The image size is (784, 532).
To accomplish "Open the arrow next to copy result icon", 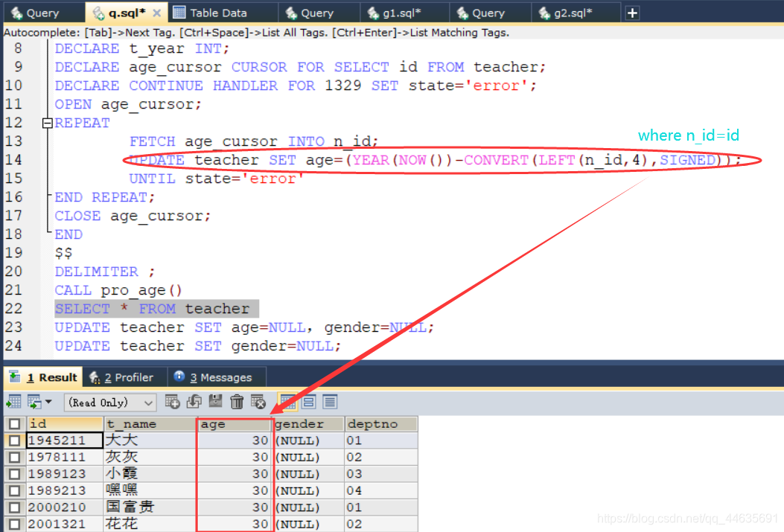I will click(x=48, y=402).
